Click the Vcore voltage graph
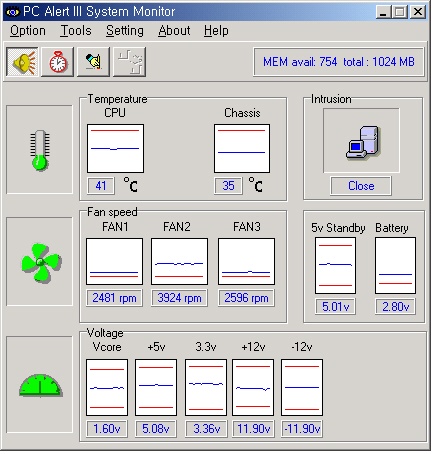Image resolution: width=433 pixels, height=454 pixels. pyautogui.click(x=107, y=387)
